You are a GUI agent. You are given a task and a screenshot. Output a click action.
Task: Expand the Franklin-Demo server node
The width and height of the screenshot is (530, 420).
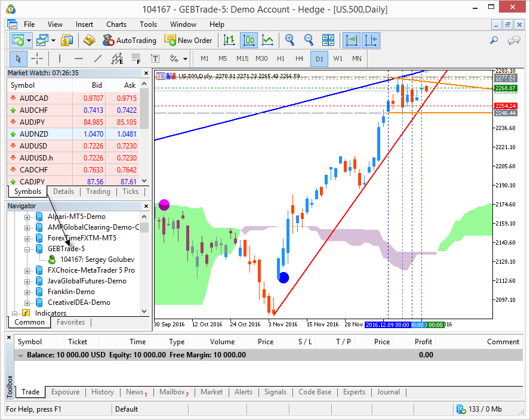point(27,292)
